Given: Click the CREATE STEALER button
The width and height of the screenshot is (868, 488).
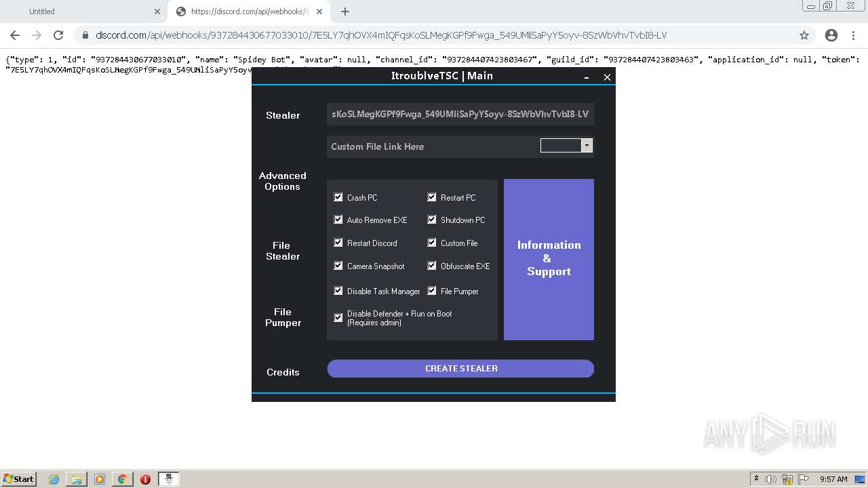Looking at the screenshot, I should pos(460,368).
